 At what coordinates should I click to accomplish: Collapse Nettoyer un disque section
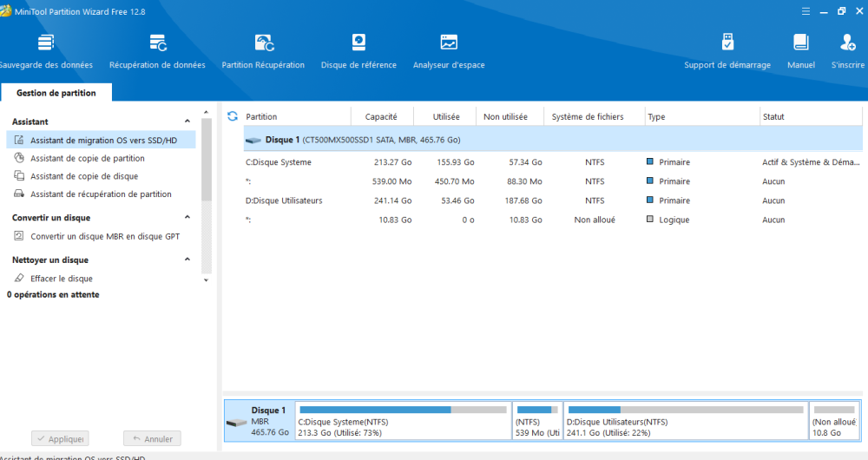(187, 260)
